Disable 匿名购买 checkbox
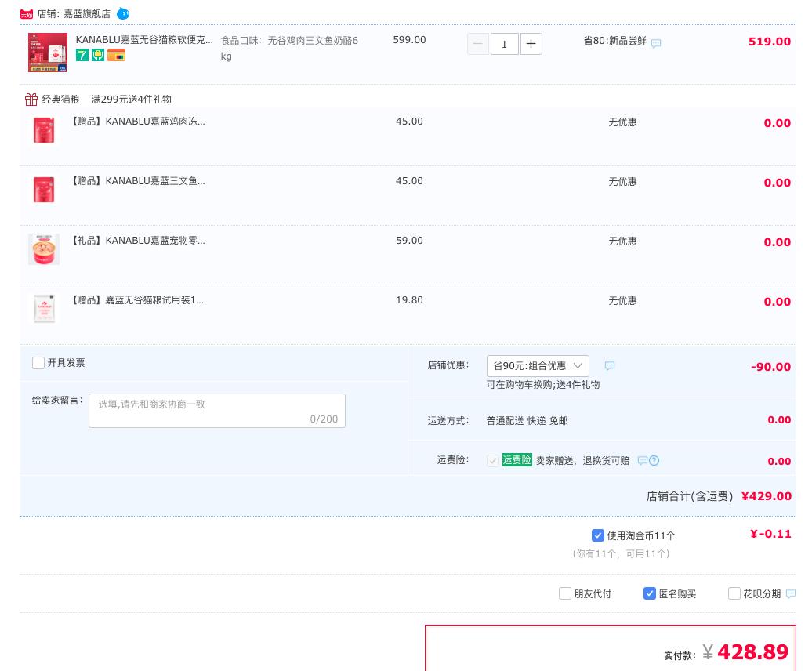Screen dimensions: 812x671 (650, 593)
